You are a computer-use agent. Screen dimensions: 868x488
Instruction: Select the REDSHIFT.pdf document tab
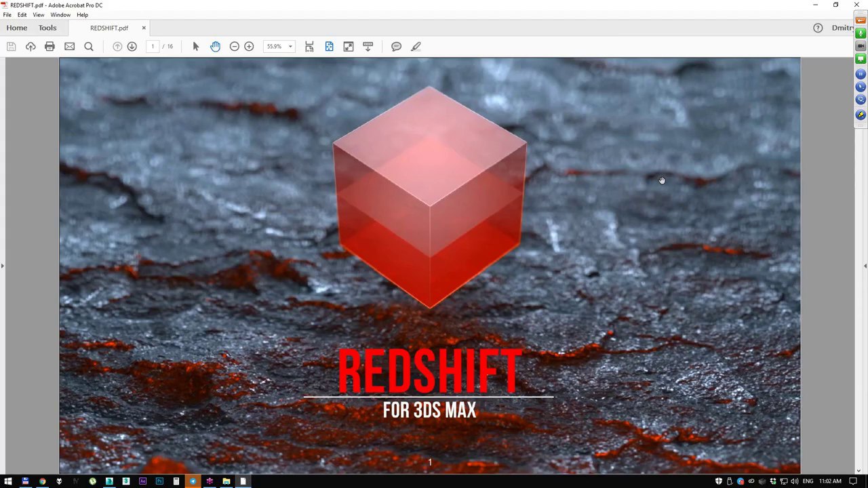[109, 28]
